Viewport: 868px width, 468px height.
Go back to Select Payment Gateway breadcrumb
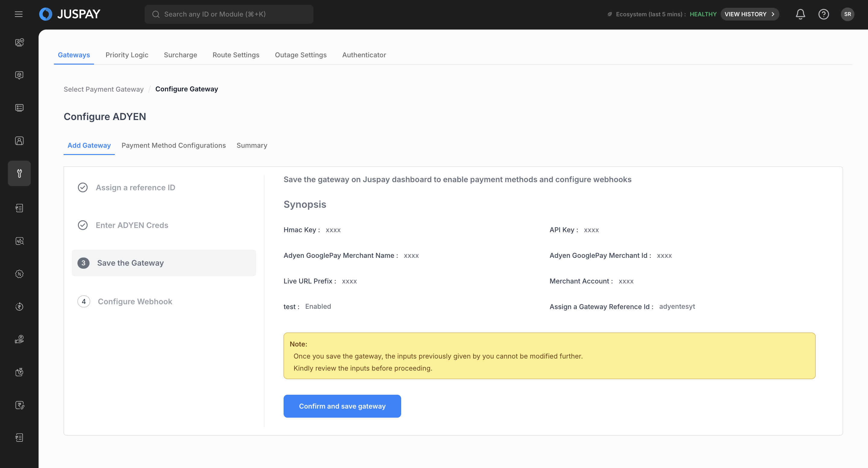(x=103, y=89)
